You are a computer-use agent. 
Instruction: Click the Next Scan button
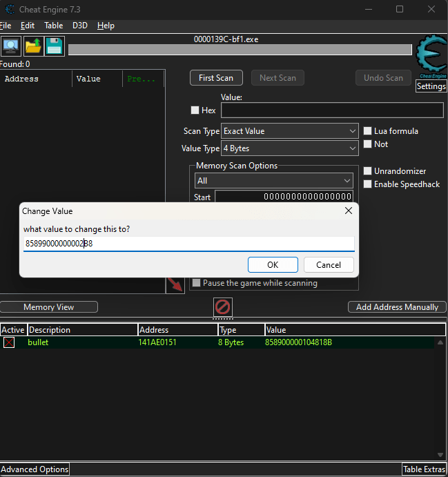[x=277, y=78]
